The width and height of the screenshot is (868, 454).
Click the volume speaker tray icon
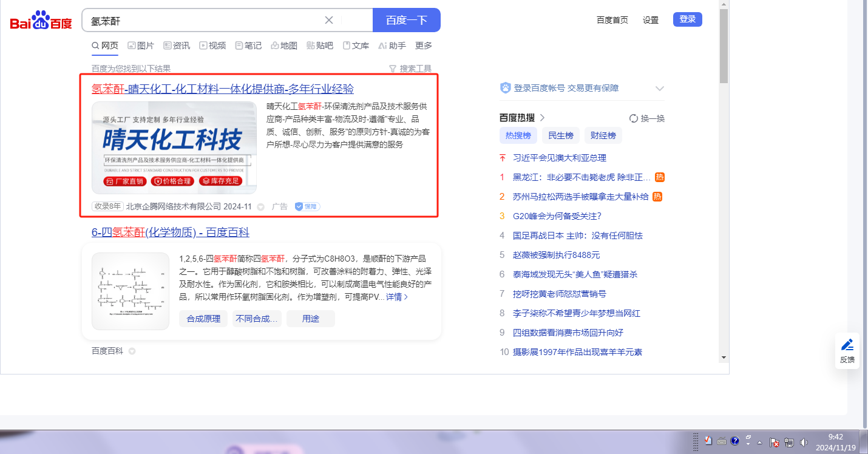coord(804,442)
